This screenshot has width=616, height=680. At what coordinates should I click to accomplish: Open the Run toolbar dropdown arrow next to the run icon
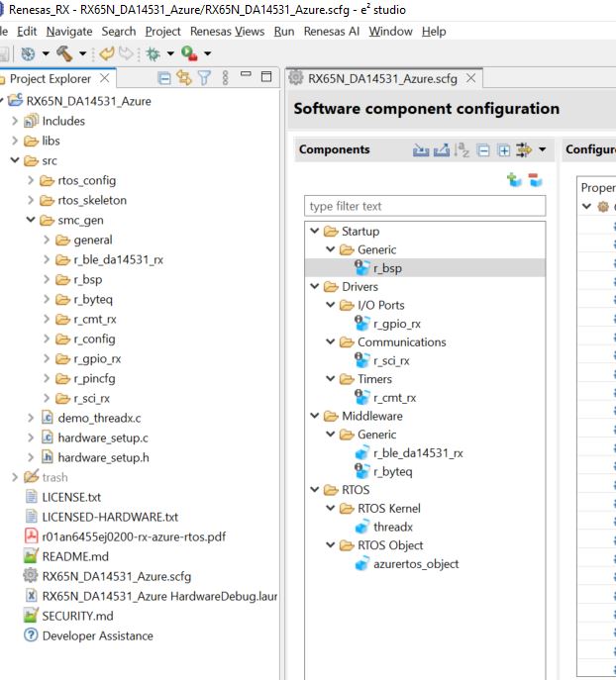208,53
